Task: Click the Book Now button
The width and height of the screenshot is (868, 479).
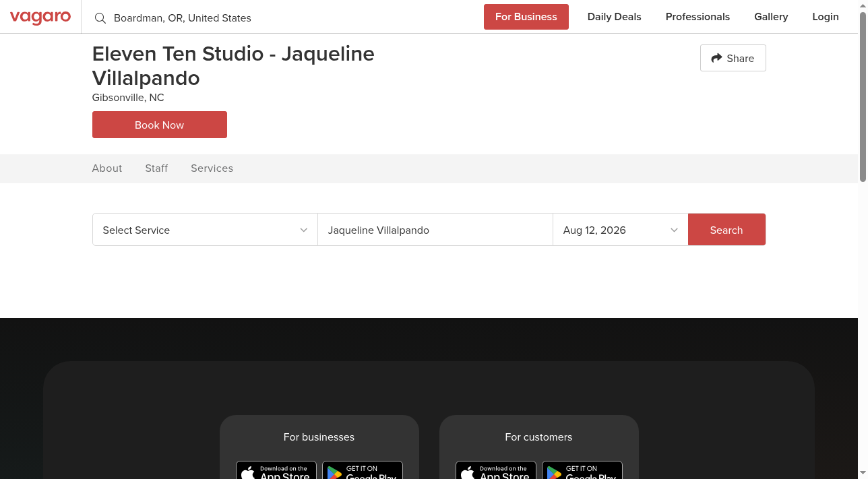Action: 160,125
